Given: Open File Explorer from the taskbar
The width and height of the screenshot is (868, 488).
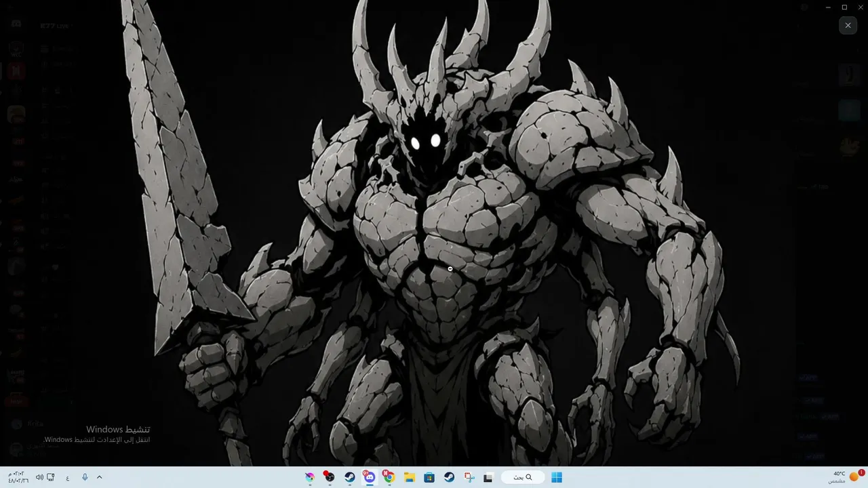Looking at the screenshot, I should click(x=410, y=477).
